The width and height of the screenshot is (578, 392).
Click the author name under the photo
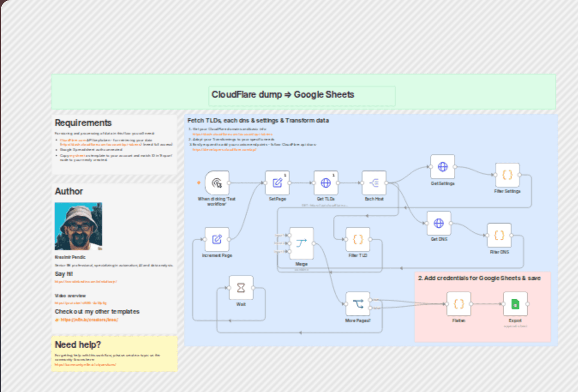(70, 257)
